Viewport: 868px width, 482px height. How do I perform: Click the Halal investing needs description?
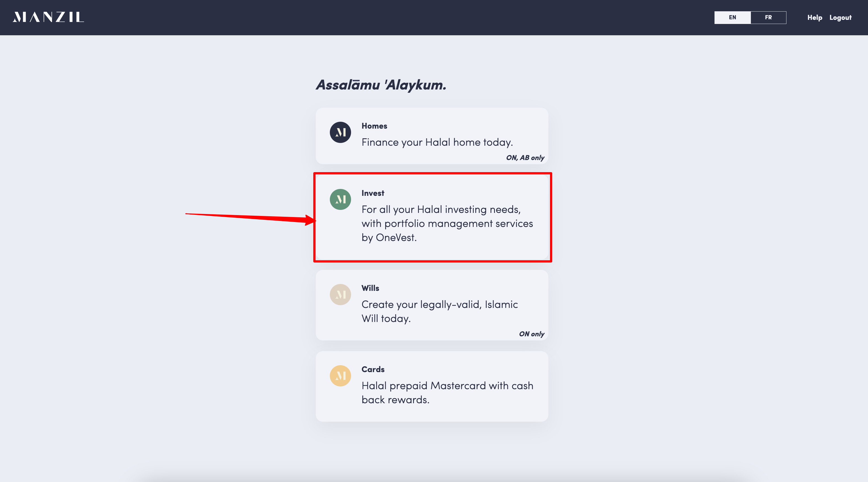(x=447, y=223)
